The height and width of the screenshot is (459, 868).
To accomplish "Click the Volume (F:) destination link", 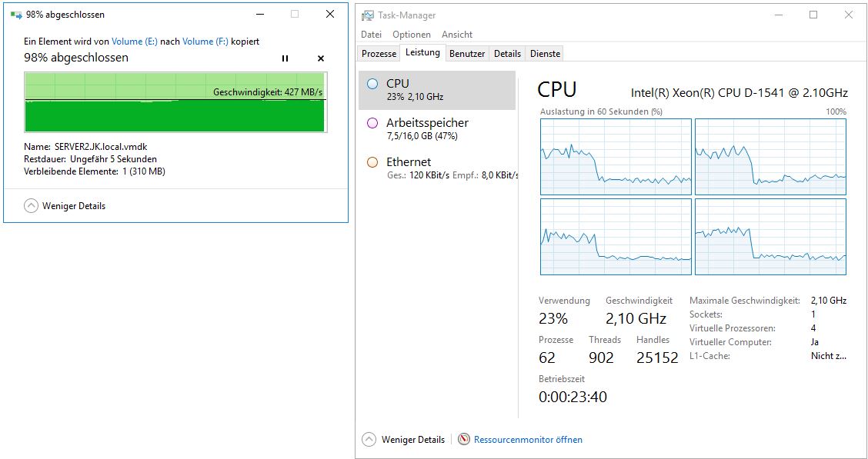I will point(205,42).
